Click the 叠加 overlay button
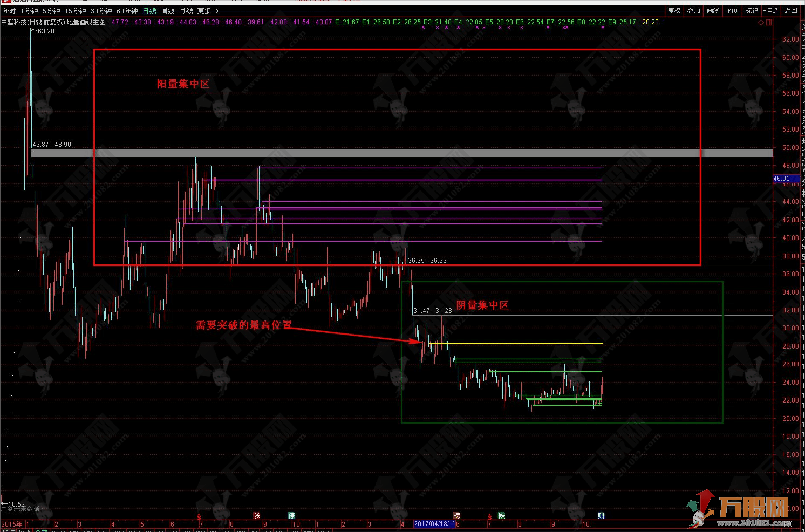Screen dimensions: 805x532 693,11
